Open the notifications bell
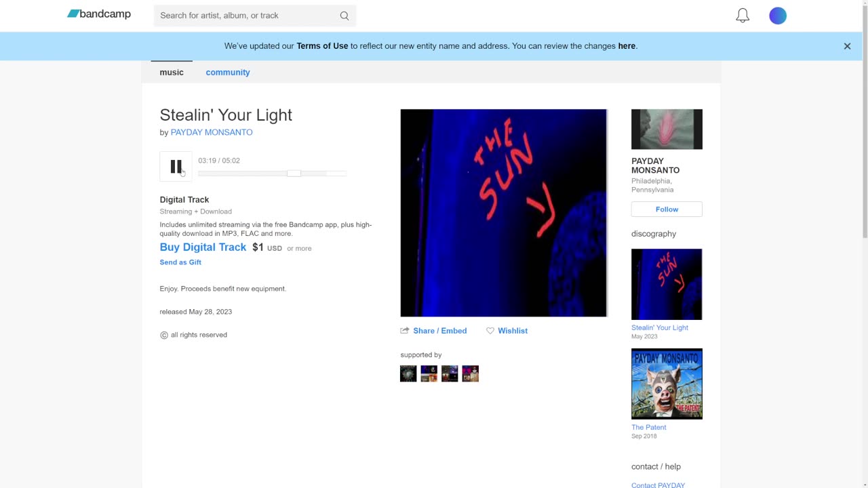868x488 pixels. pyautogui.click(x=743, y=16)
